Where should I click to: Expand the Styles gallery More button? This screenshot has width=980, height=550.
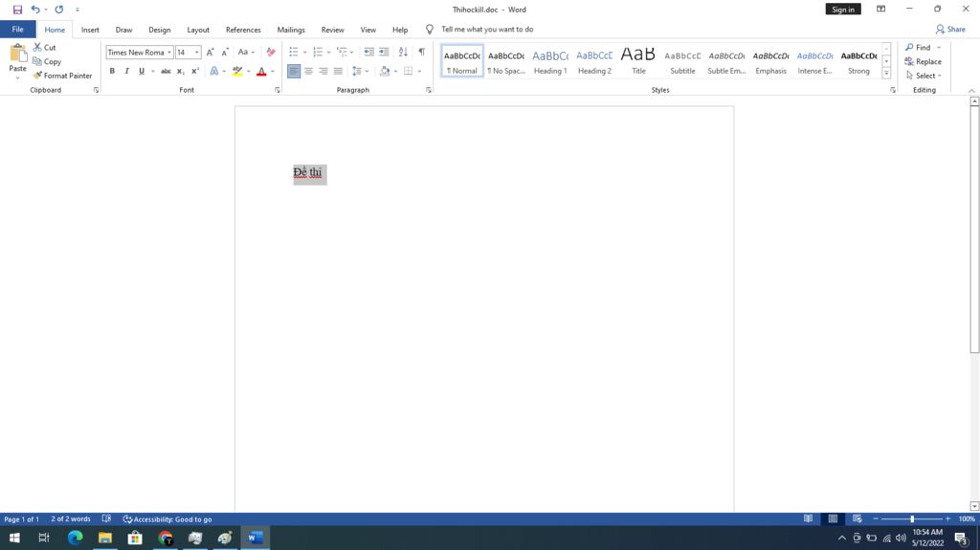pyautogui.click(x=886, y=74)
